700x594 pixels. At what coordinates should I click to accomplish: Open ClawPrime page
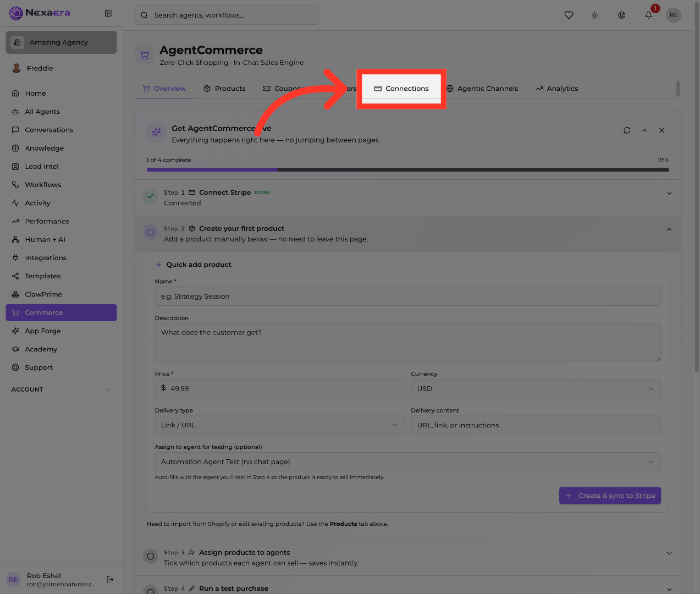61,294
